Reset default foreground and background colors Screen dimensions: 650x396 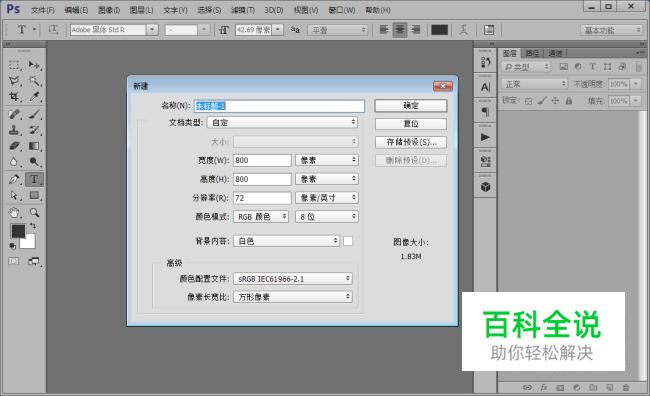[x=12, y=246]
